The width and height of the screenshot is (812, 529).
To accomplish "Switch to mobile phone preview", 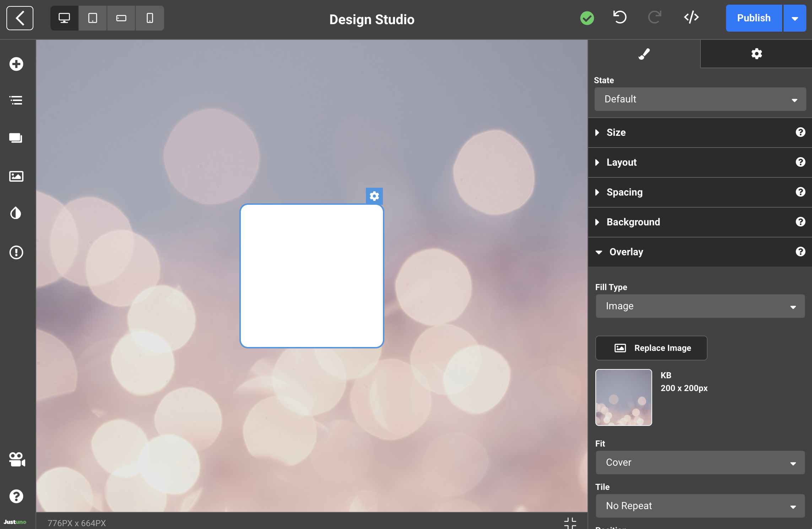I will pyautogui.click(x=150, y=18).
